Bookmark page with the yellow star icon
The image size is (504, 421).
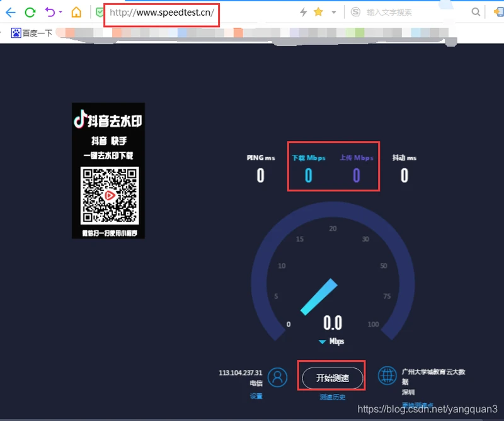tap(318, 12)
